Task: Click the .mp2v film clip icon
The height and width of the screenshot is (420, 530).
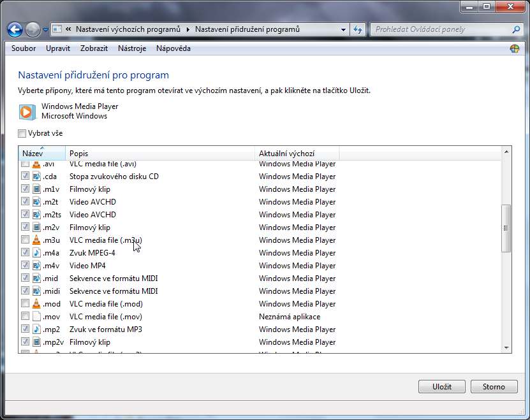Action: pyautogui.click(x=36, y=342)
